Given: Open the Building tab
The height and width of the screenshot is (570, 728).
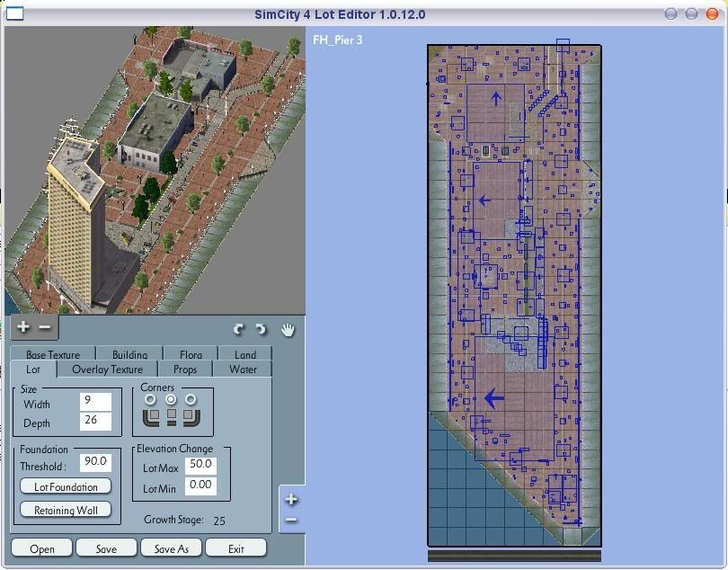Looking at the screenshot, I should tap(129, 353).
